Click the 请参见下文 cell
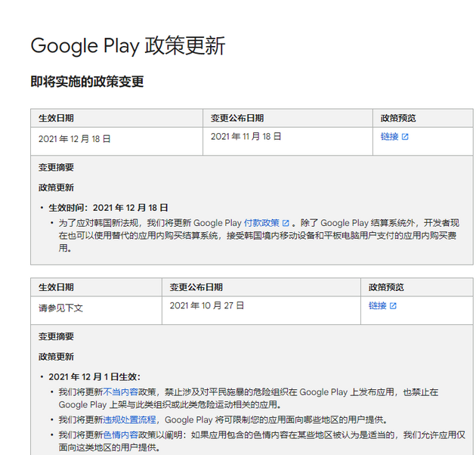The width and height of the screenshot is (476, 455). pyautogui.click(x=60, y=308)
